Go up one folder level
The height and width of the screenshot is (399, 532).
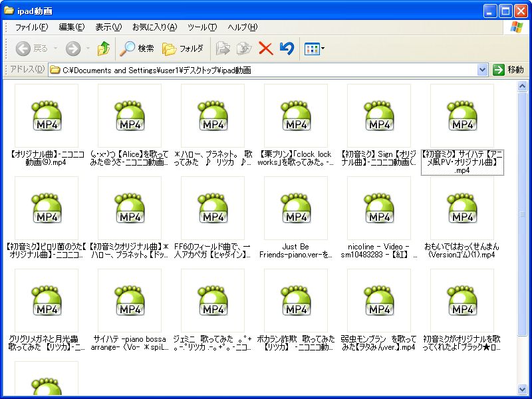(104, 49)
